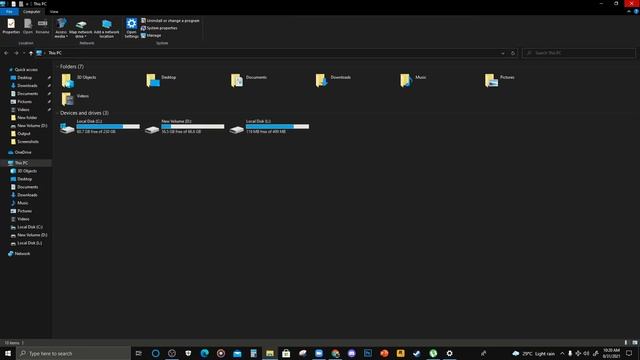Switch to details view in the status bar
This screenshot has width=640, height=360.
point(626,343)
